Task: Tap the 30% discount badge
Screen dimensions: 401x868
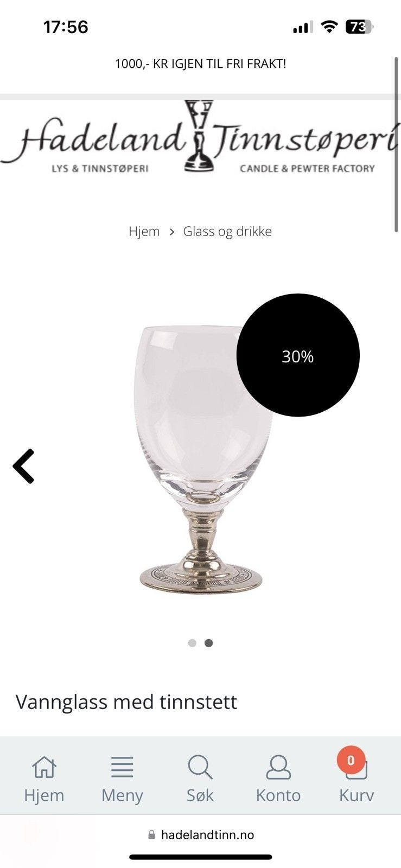Action: click(x=298, y=355)
